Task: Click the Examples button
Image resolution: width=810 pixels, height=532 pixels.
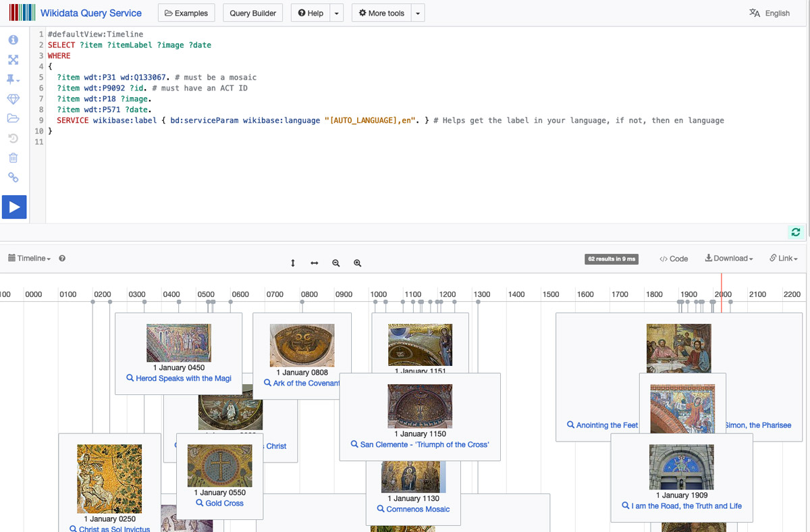Action: pyautogui.click(x=186, y=13)
